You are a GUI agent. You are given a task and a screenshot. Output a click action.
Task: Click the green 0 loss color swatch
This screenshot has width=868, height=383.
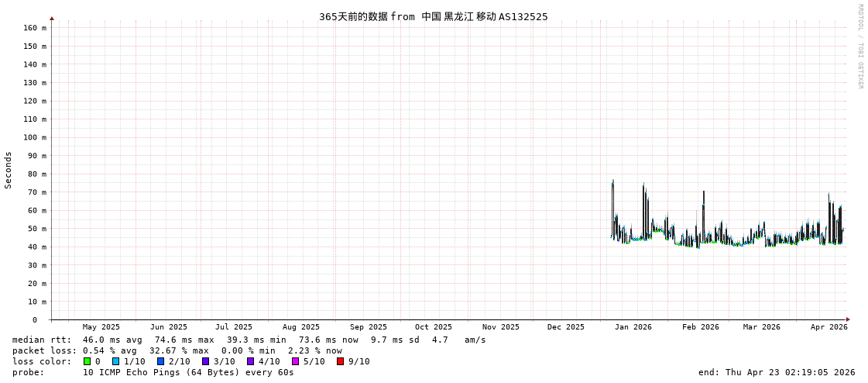87,361
